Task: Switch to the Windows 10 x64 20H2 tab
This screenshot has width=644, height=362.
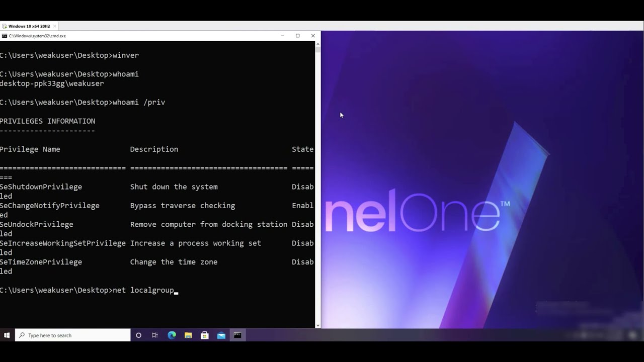Action: pos(29,26)
